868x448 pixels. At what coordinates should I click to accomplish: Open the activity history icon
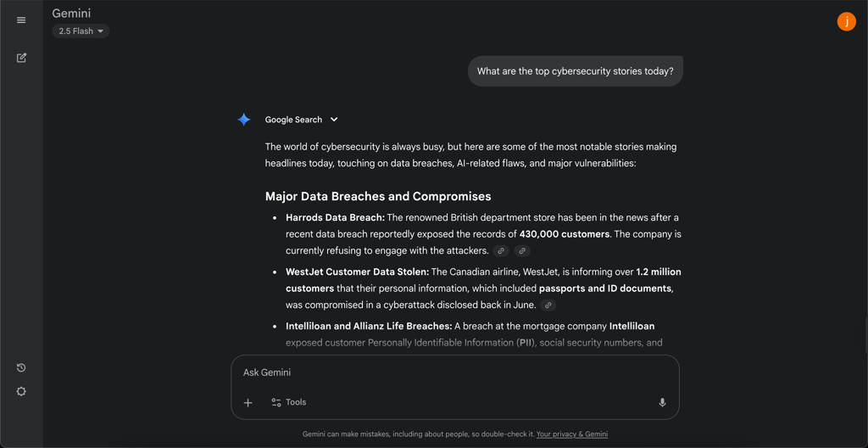21,367
